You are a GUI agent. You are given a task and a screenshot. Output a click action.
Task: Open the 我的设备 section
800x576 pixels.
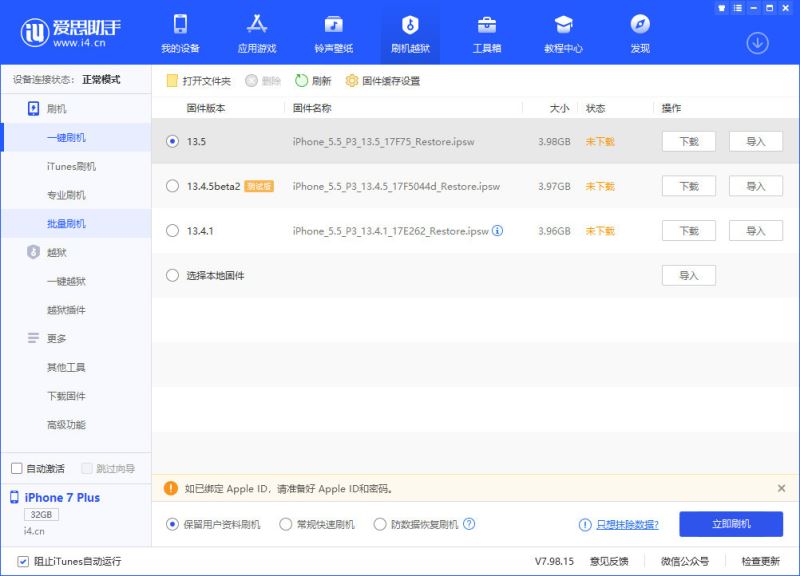[x=180, y=34]
